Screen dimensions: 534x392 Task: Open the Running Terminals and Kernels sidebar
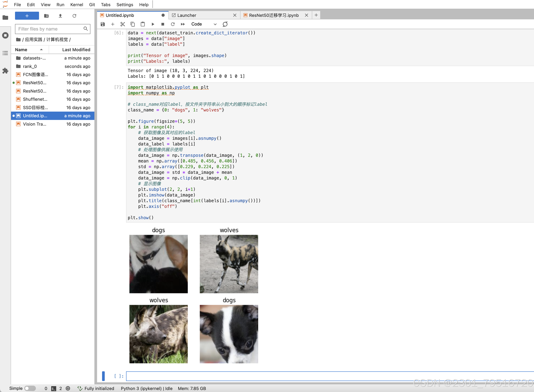tap(5, 36)
